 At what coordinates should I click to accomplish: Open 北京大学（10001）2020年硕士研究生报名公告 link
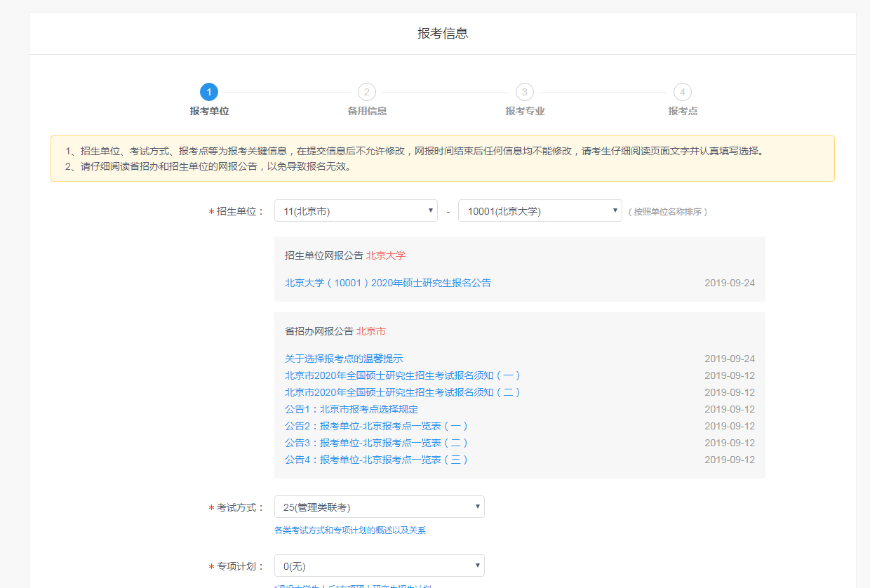coord(387,282)
